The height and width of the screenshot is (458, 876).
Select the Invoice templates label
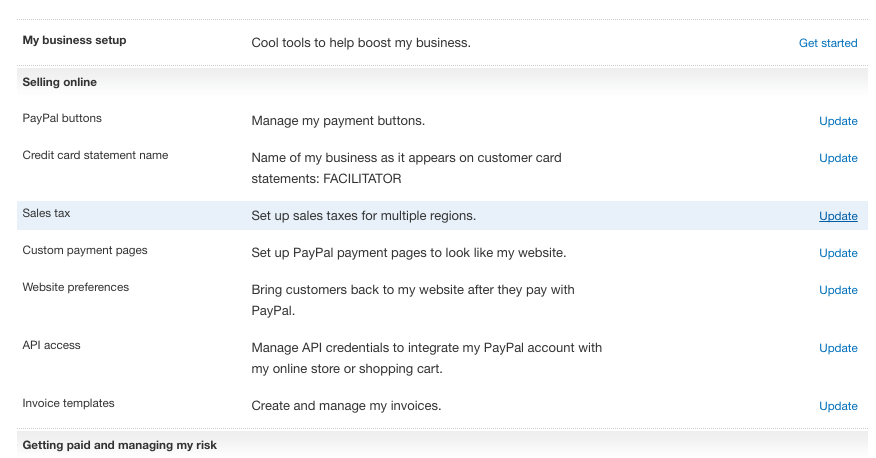tap(68, 403)
